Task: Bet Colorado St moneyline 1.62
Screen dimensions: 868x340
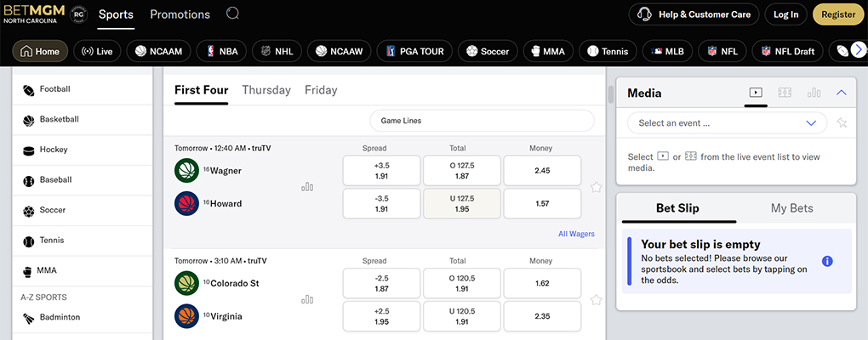Action: tap(542, 284)
